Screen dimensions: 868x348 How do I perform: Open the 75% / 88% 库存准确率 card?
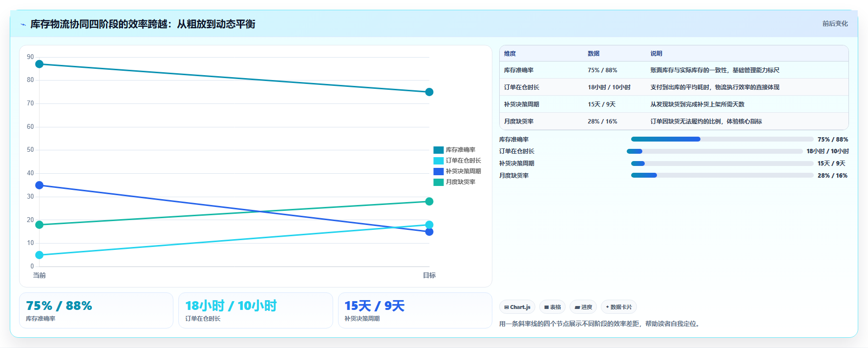[x=96, y=310]
